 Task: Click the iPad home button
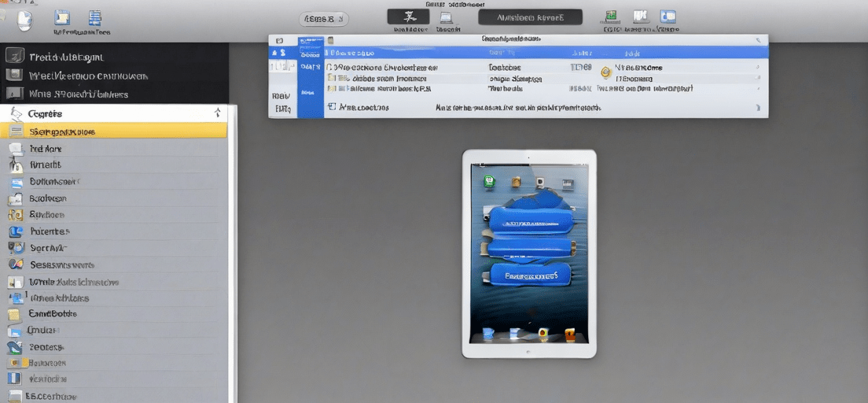tap(529, 352)
